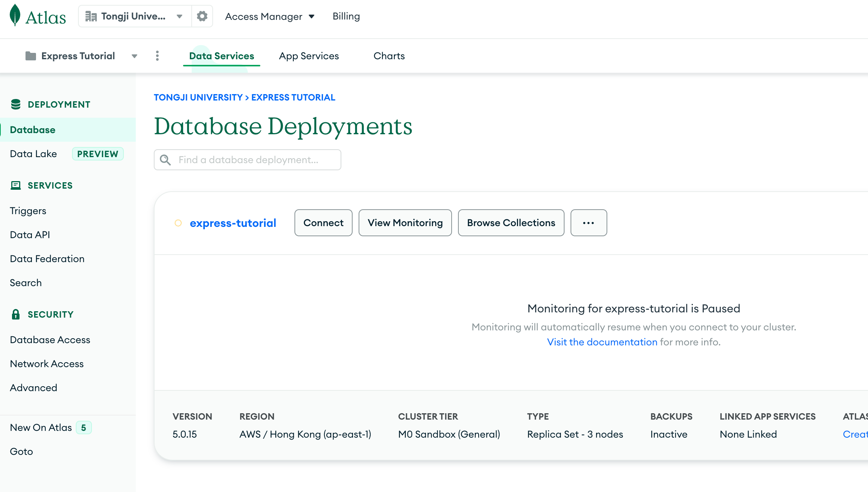Click Monitoring for express-tutorial is Paused
868x492 pixels.
point(634,309)
